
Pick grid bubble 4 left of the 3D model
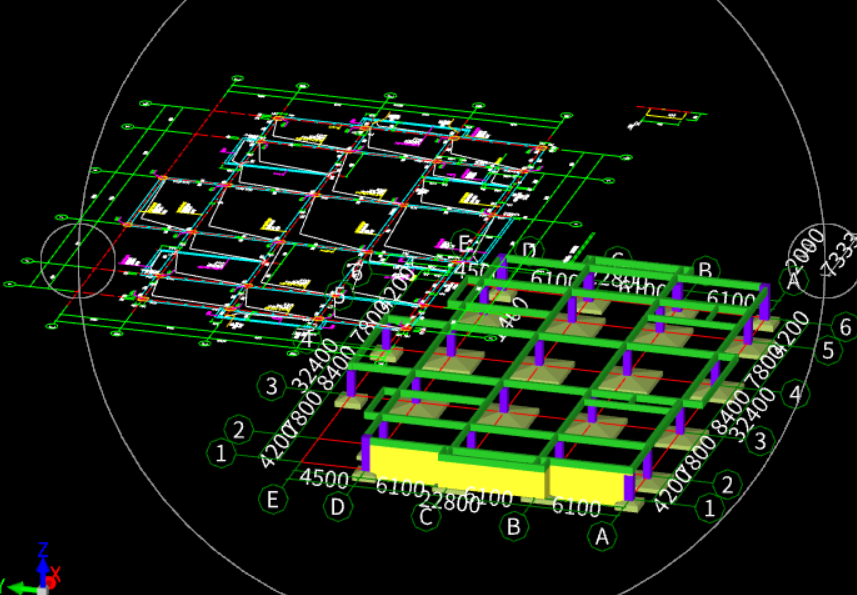[307, 339]
